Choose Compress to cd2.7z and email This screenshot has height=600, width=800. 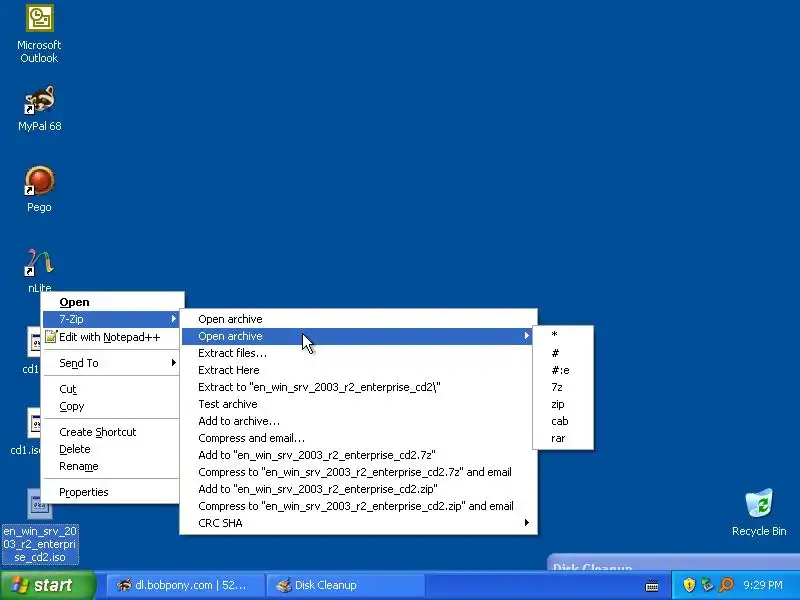(x=358, y=472)
